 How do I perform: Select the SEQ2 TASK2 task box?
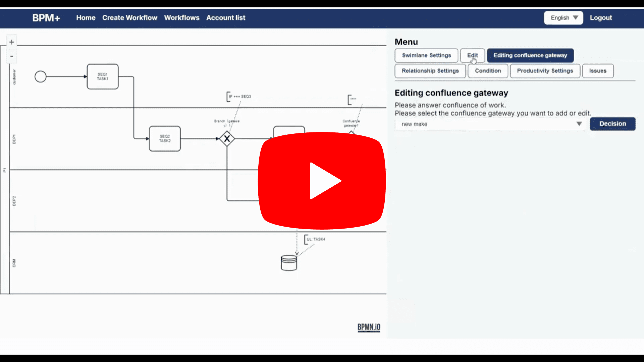(165, 139)
